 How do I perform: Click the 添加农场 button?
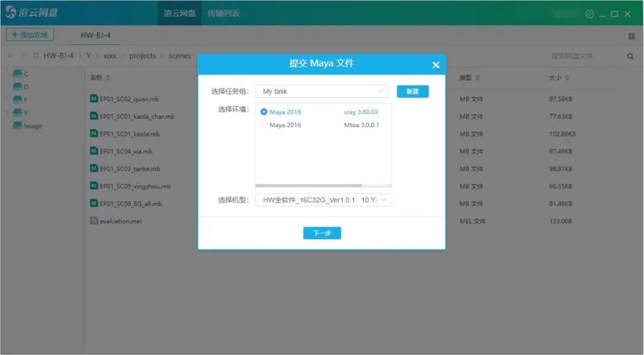pos(30,35)
